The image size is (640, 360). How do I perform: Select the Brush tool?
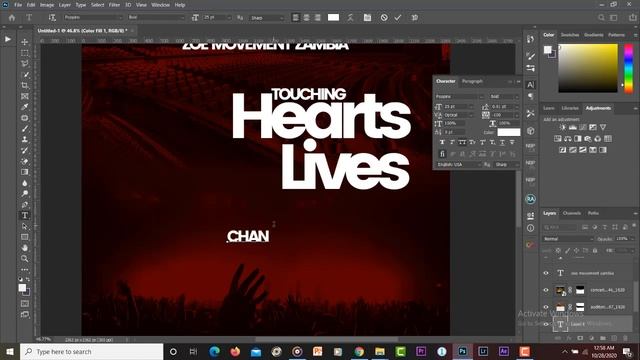25,129
